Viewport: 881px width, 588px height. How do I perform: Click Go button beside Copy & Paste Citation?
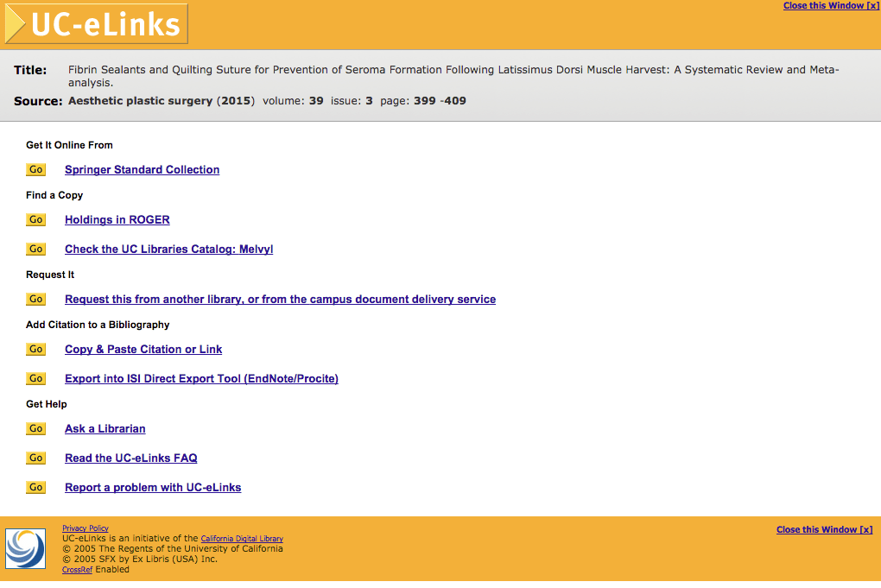tap(36, 349)
